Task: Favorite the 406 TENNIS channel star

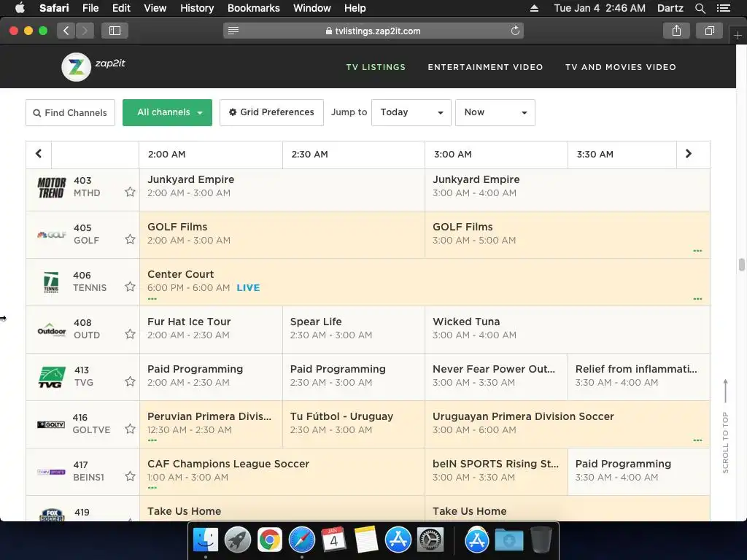Action: pyautogui.click(x=130, y=287)
